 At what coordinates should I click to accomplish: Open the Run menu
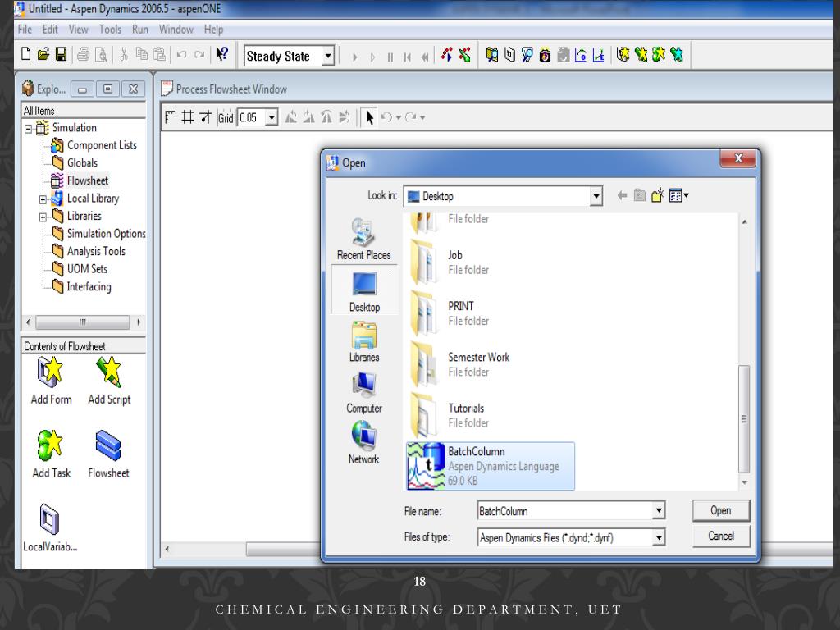pos(139,30)
